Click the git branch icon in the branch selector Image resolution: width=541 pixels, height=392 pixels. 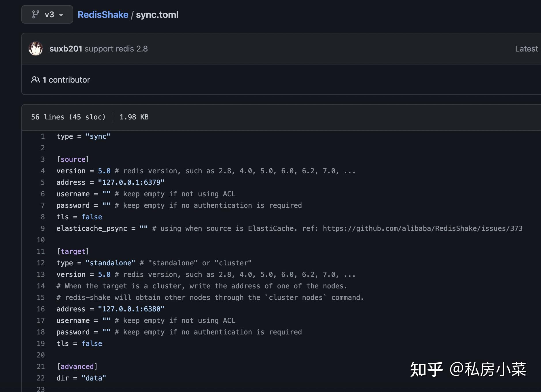pos(35,14)
